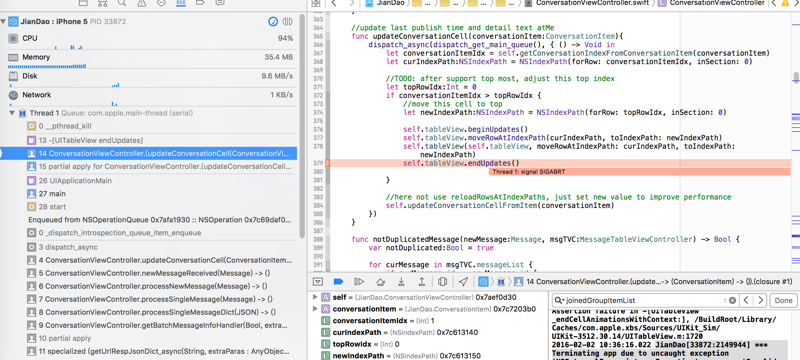The width and height of the screenshot is (800, 360).
Task: Go to next console search match
Action: (x=760, y=300)
